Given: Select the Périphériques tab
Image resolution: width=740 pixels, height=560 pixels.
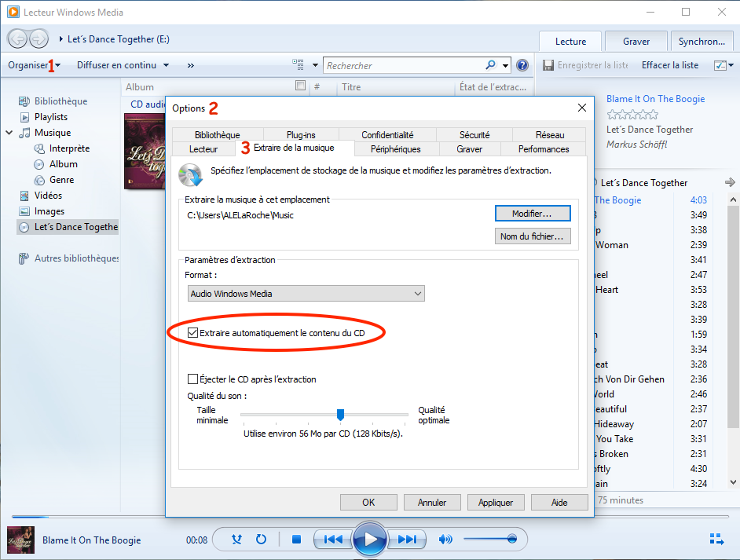Looking at the screenshot, I should point(395,148).
